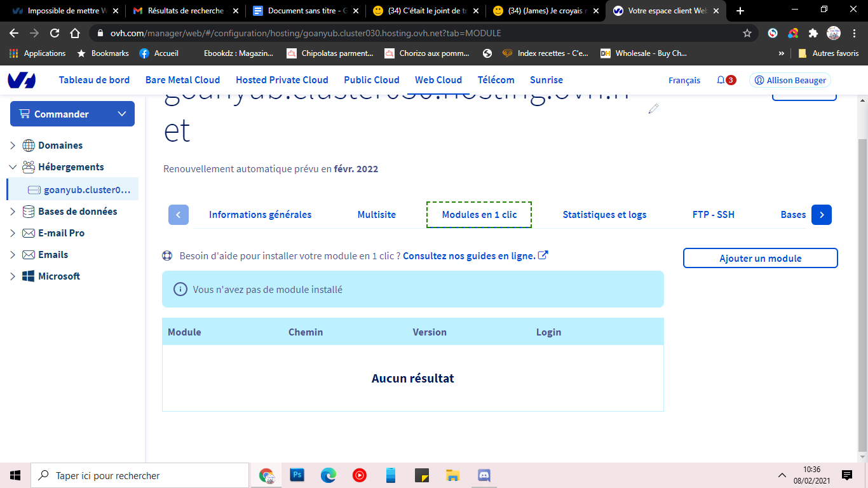Open the Chrome extensions puzzle icon
The height and width of the screenshot is (488, 868).
click(x=813, y=33)
